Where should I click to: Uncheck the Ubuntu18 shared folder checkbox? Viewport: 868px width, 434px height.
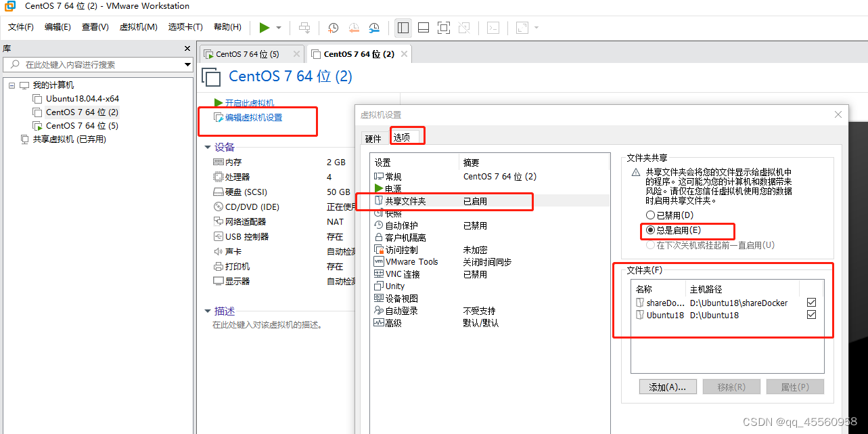[x=811, y=315]
